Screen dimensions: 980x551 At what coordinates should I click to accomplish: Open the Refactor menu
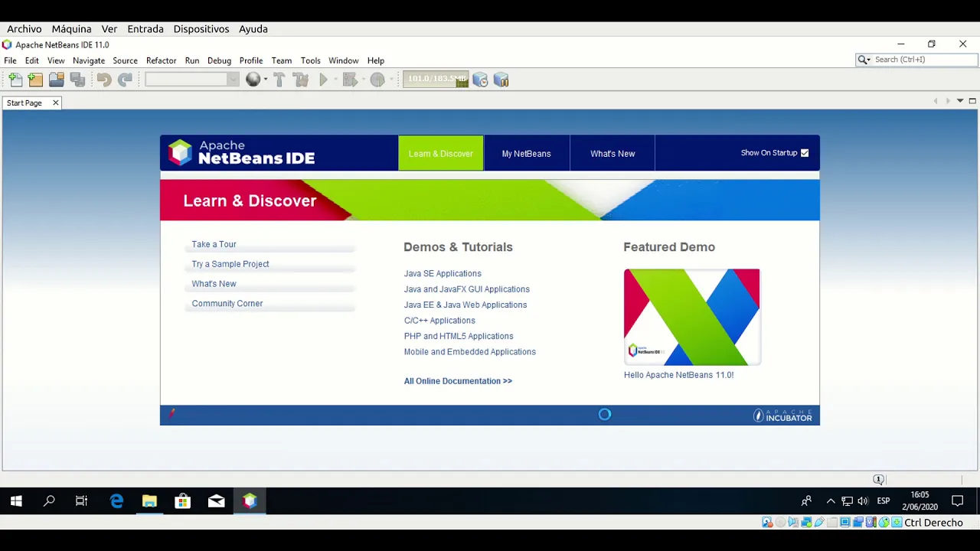(x=161, y=60)
